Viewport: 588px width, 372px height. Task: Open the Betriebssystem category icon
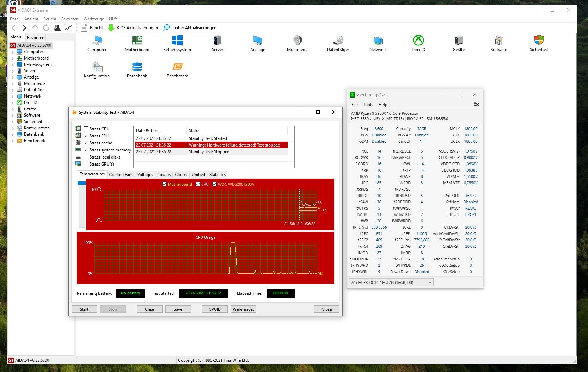[177, 44]
